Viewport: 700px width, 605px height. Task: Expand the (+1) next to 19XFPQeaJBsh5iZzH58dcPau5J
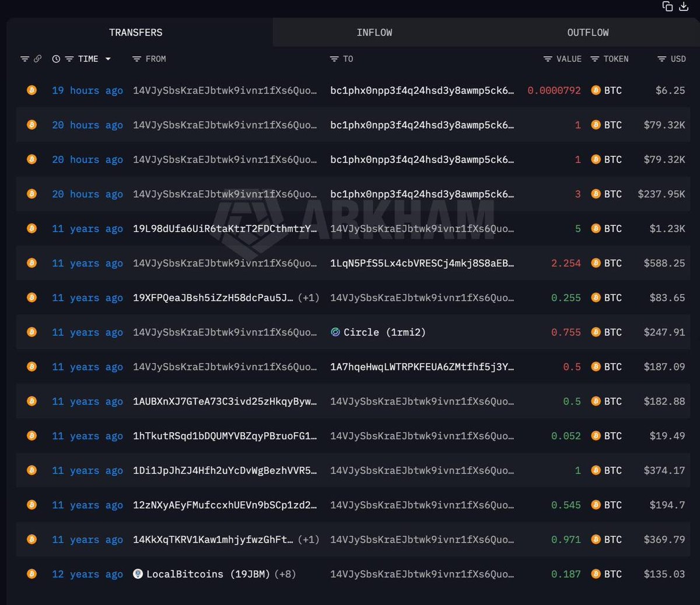pyautogui.click(x=309, y=298)
